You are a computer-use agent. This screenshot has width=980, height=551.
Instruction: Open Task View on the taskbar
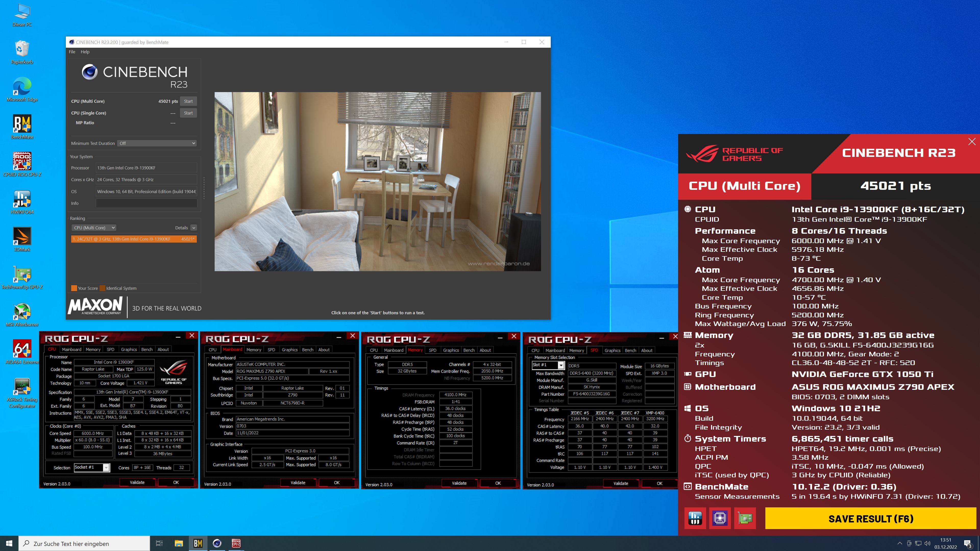pos(160,543)
